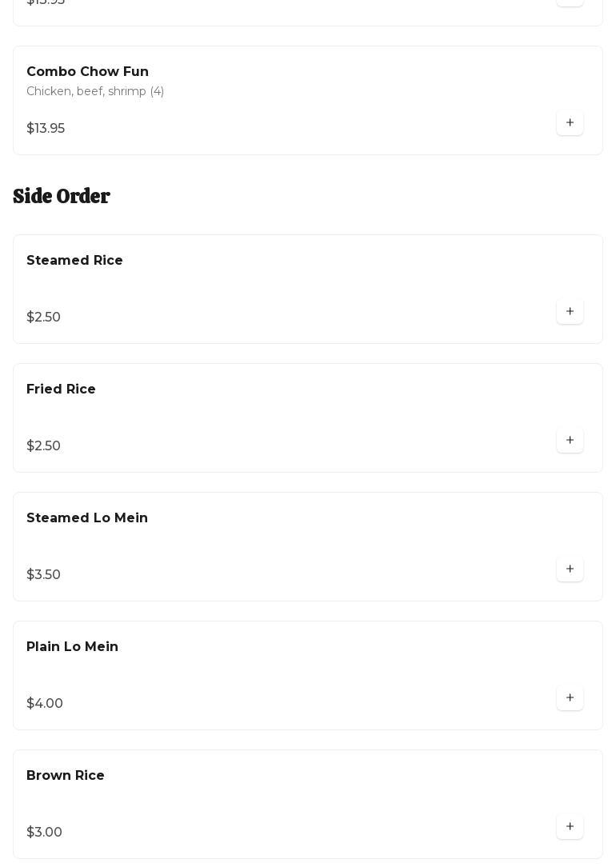Image resolution: width=616 pixels, height=867 pixels.
Task: Click the $13.95 Combo Chow Fun price
Action: (x=46, y=129)
